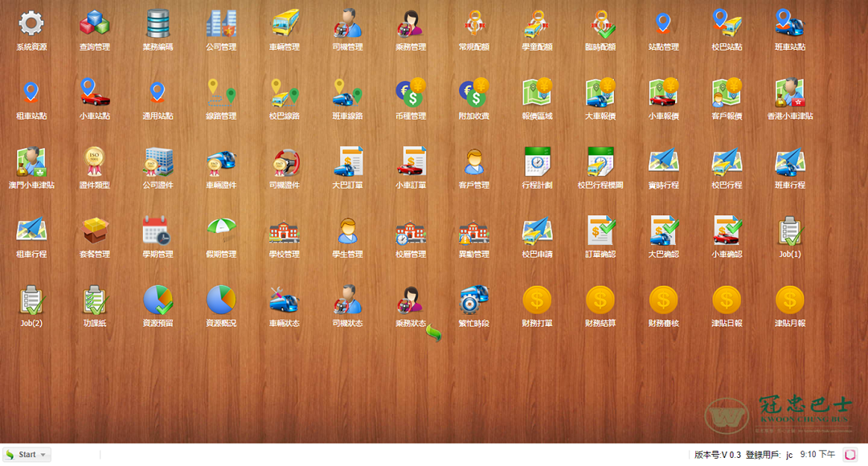Open 行程計劃 calendar icon
The image size is (868, 466).
[537, 162]
